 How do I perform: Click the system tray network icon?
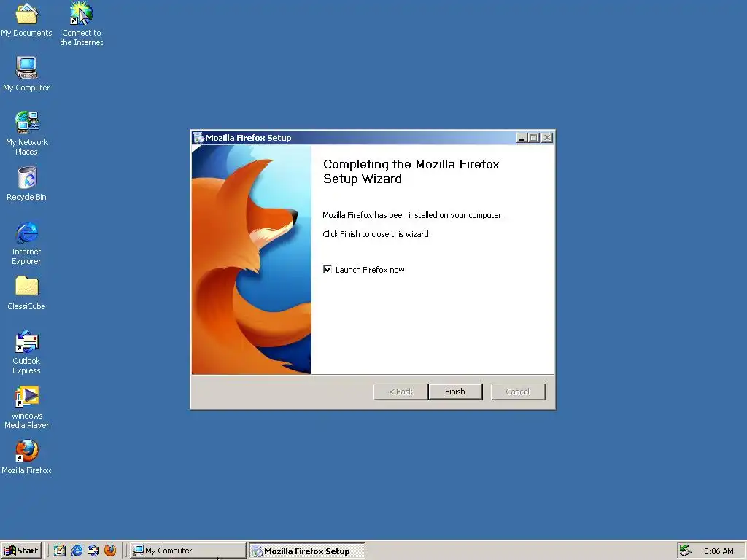click(686, 551)
